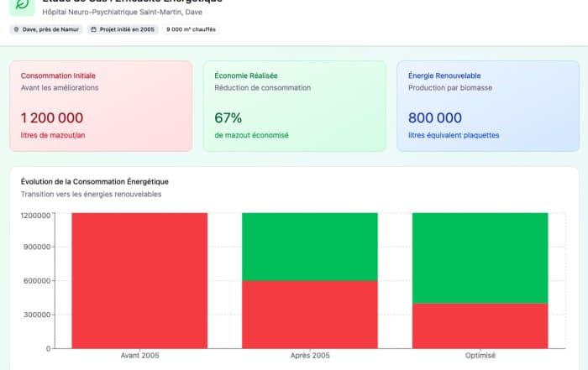Viewport: 588px width, 370px height.
Task: Click the green segment of 'Après 2005' bar
Action: point(309,246)
